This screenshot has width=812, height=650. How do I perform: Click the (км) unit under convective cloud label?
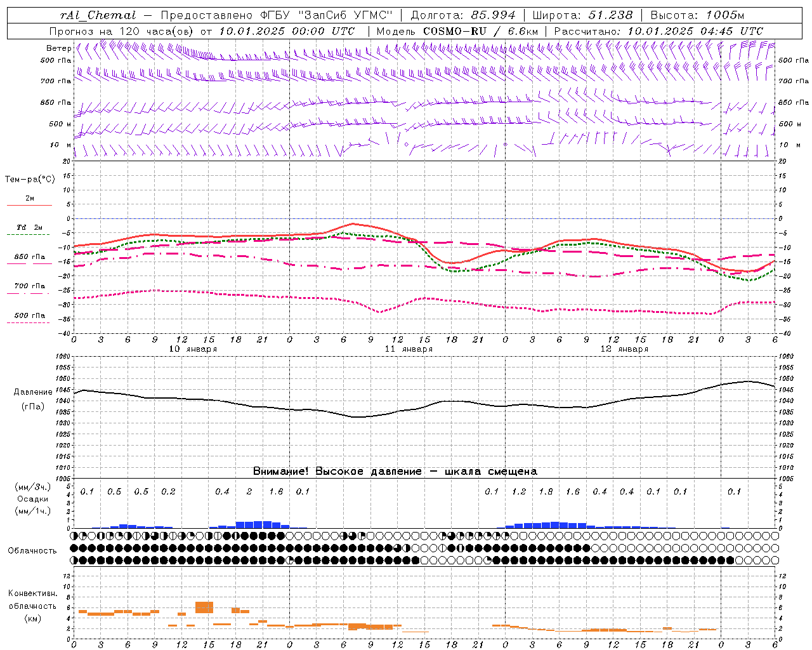tap(32, 619)
